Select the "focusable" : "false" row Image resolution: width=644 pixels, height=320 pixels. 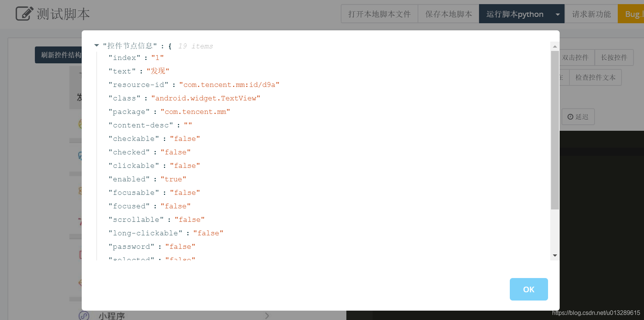pos(154,193)
